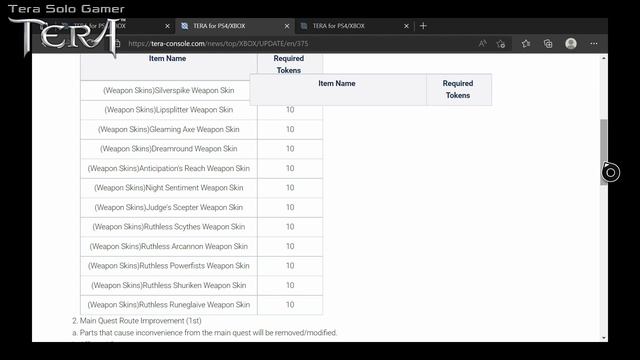Click Anticipation's Reach Weapon Skin cell
This screenshot has height=360, width=640.
pos(169,168)
